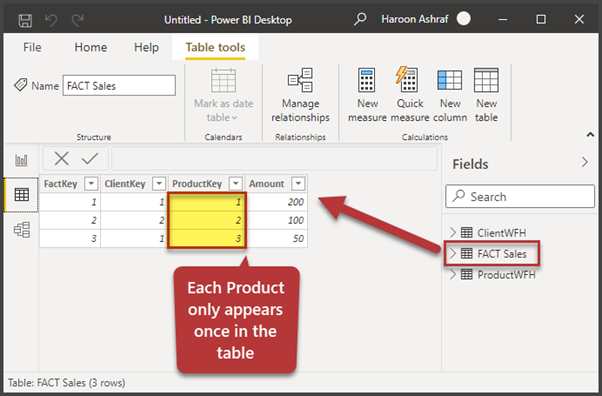Click Amount cell with value 50
This screenshot has height=396, width=602.
[276, 239]
